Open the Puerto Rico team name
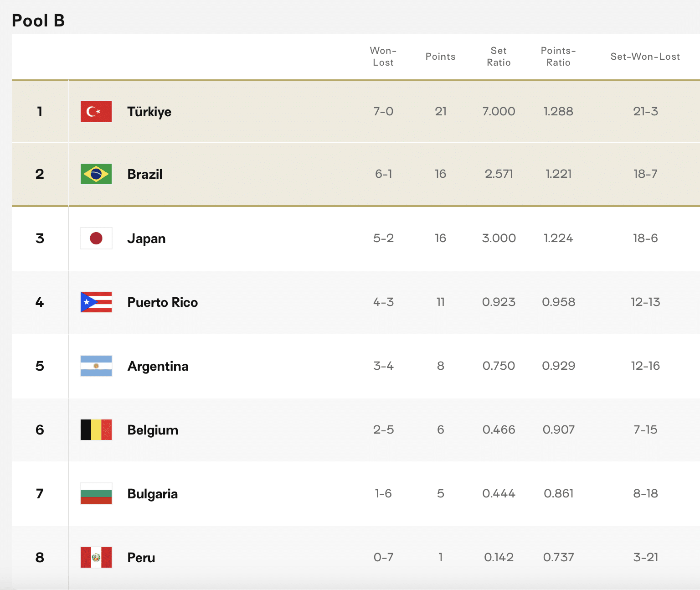 pyautogui.click(x=163, y=302)
